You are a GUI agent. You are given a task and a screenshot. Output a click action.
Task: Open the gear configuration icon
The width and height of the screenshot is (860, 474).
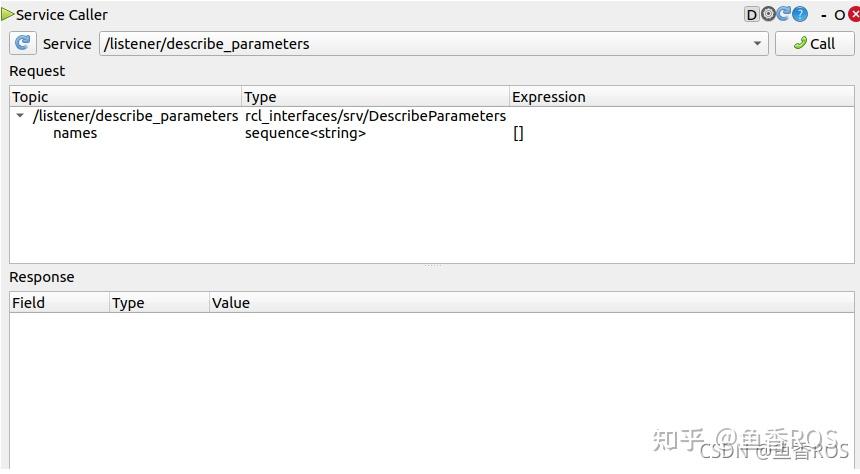click(x=768, y=14)
